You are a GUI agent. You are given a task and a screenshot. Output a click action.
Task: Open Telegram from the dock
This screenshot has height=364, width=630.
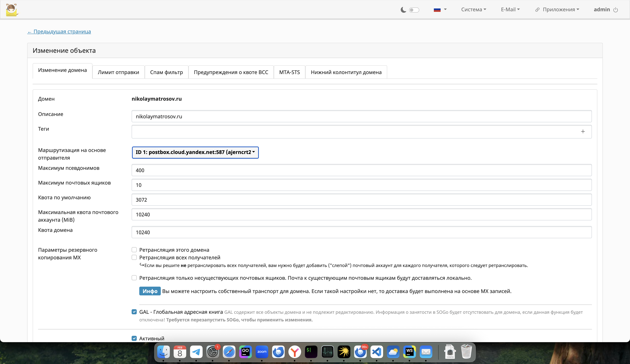(x=196, y=352)
